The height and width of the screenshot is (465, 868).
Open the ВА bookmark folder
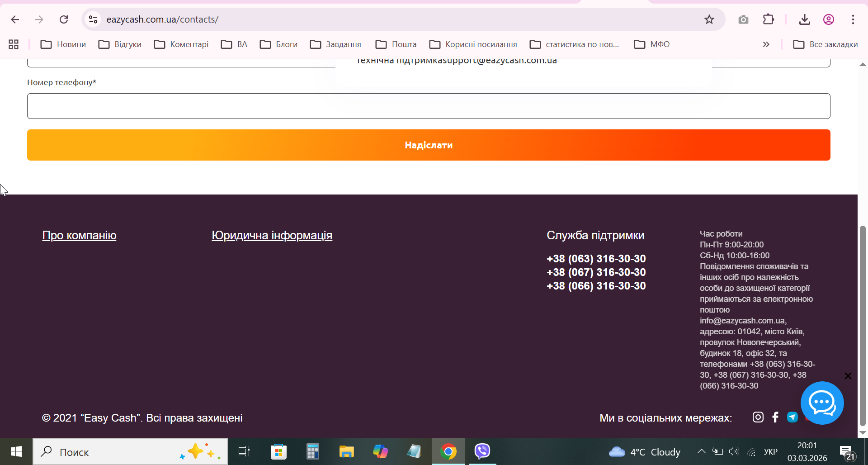tap(234, 44)
